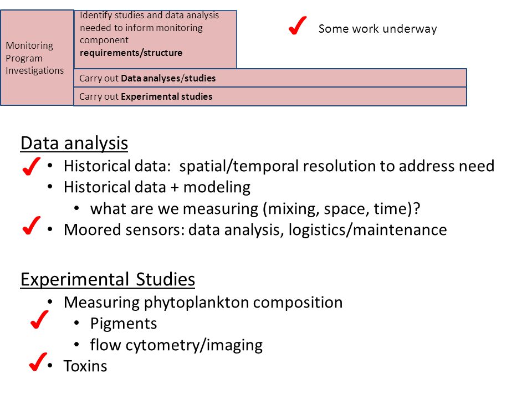Click bold 'requirements/structure' text
Viewport: 532px width, 399px height.
coord(131,53)
